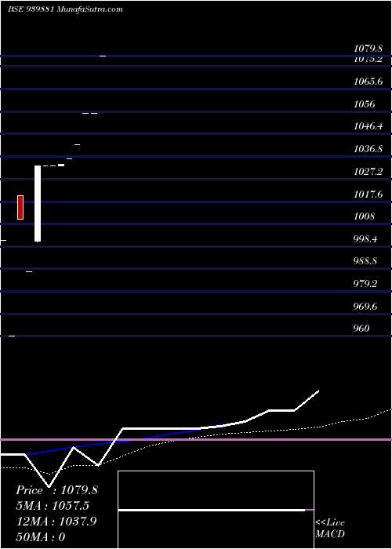
Task: Click the 969.6 price axis label
Action: click(x=365, y=307)
